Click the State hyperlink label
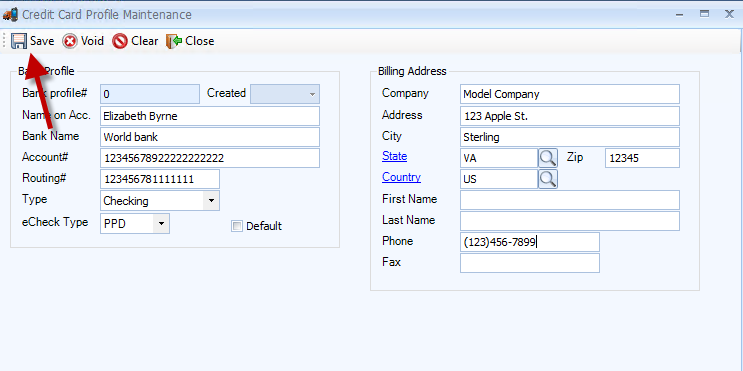 (x=394, y=156)
